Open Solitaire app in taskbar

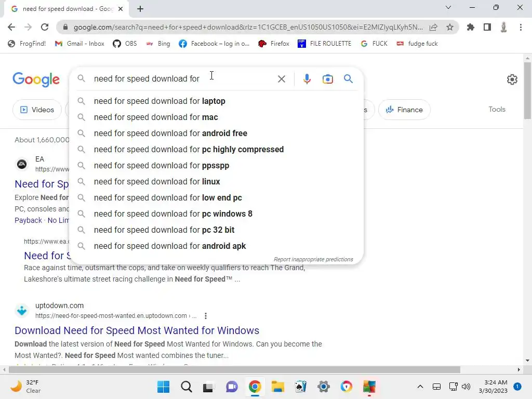coord(301,387)
